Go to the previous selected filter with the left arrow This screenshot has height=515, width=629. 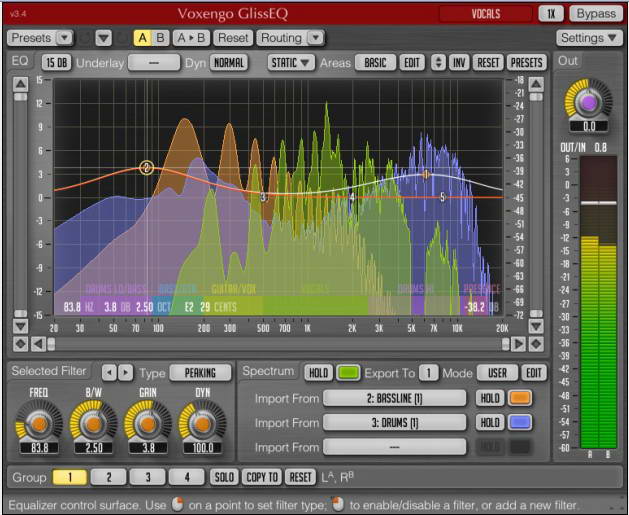point(109,372)
